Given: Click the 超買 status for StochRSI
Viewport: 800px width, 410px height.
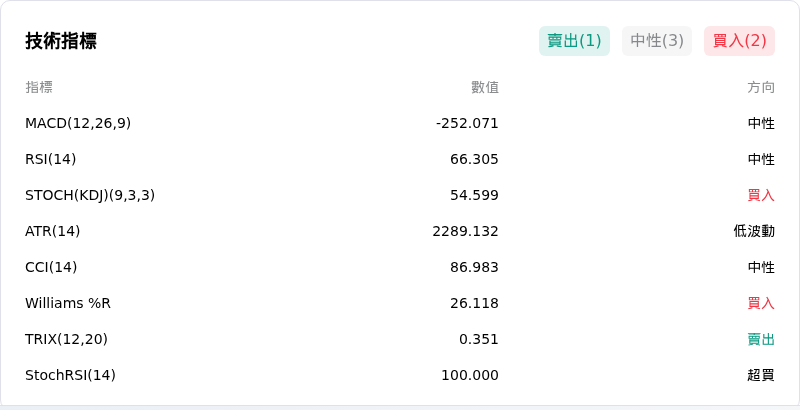Looking at the screenshot, I should (x=761, y=375).
